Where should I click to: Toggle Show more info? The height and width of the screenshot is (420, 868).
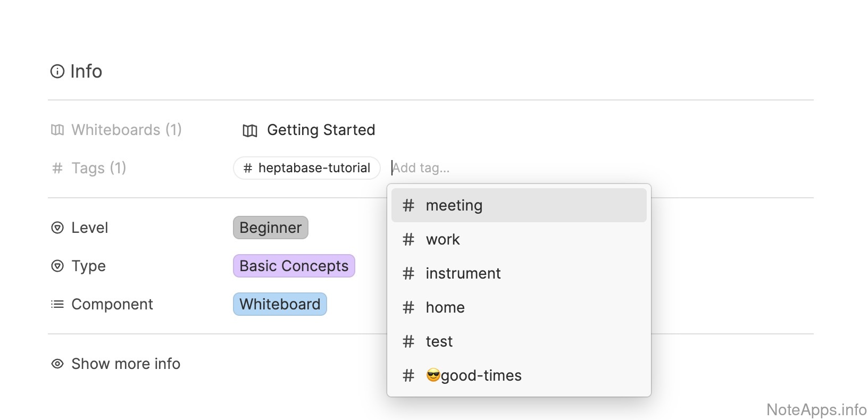(x=126, y=364)
